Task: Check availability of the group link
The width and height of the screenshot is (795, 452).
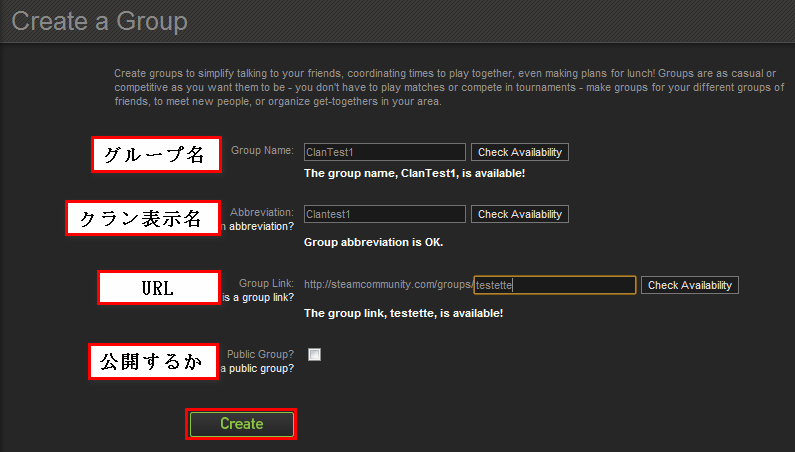Action: pos(690,285)
